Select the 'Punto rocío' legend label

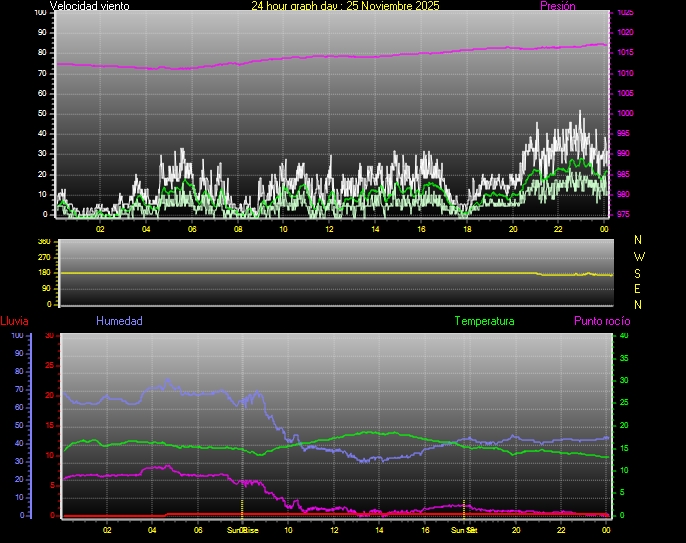pos(601,322)
